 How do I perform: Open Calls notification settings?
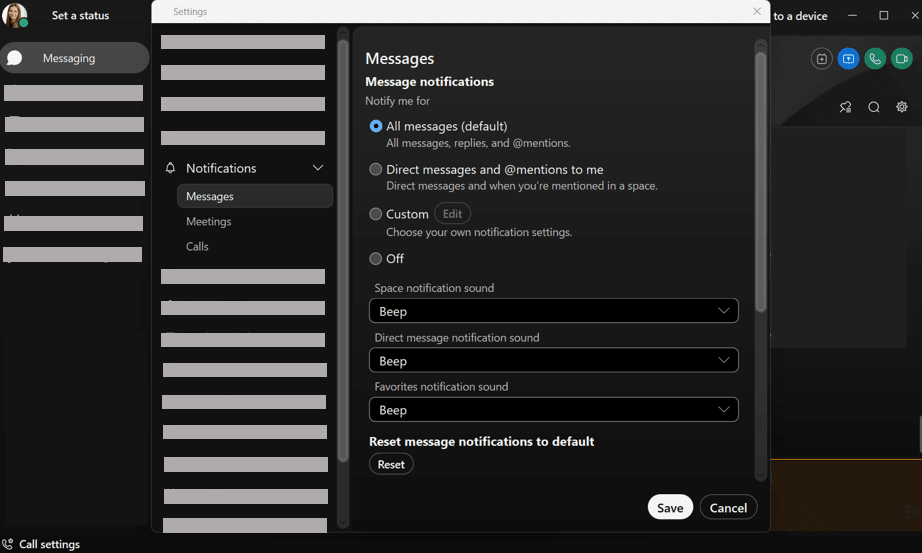197,246
